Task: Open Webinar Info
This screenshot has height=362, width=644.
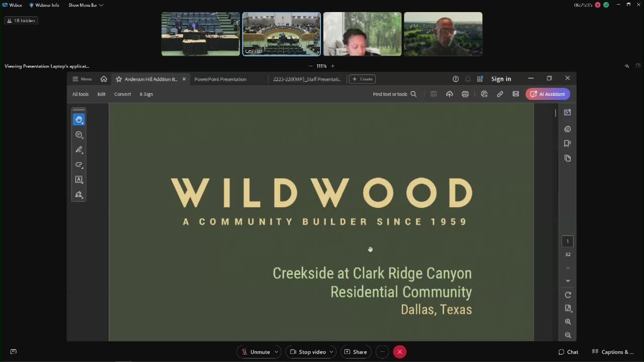Action: coord(44,5)
